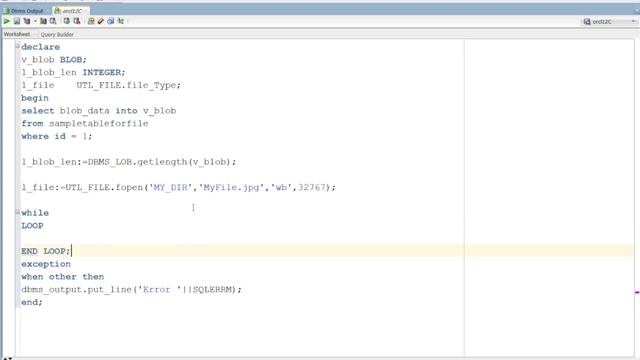Click the 'while' keyword
The width and height of the screenshot is (640, 360).
(x=35, y=213)
